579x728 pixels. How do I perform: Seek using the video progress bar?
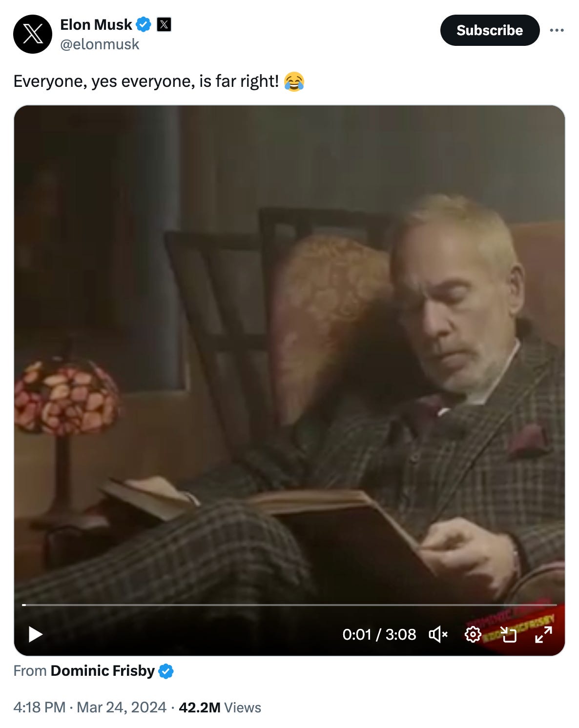click(289, 605)
